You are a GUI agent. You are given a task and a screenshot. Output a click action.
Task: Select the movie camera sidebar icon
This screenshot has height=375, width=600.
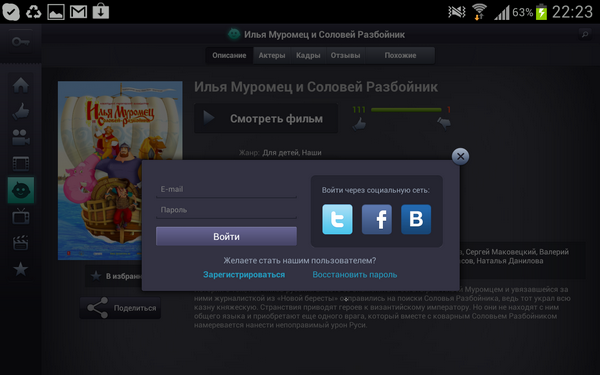coord(21,137)
